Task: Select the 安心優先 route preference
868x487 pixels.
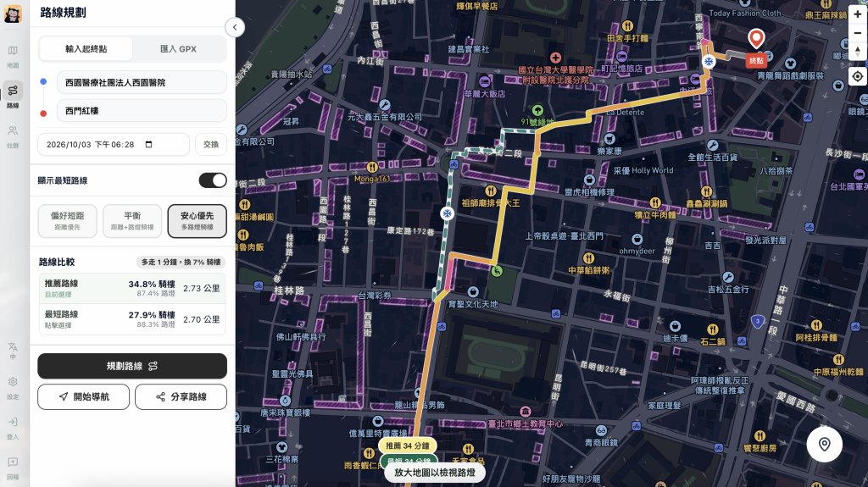Action: point(197,221)
